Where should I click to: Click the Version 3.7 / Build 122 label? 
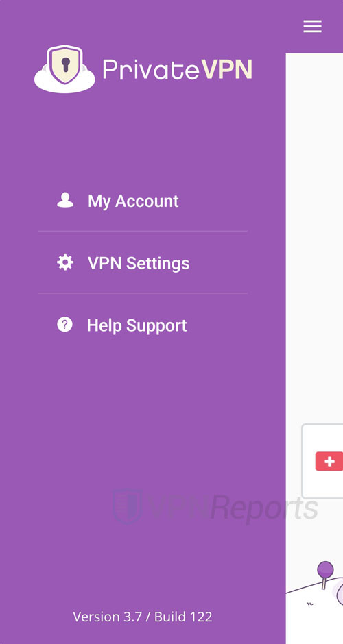click(x=143, y=617)
